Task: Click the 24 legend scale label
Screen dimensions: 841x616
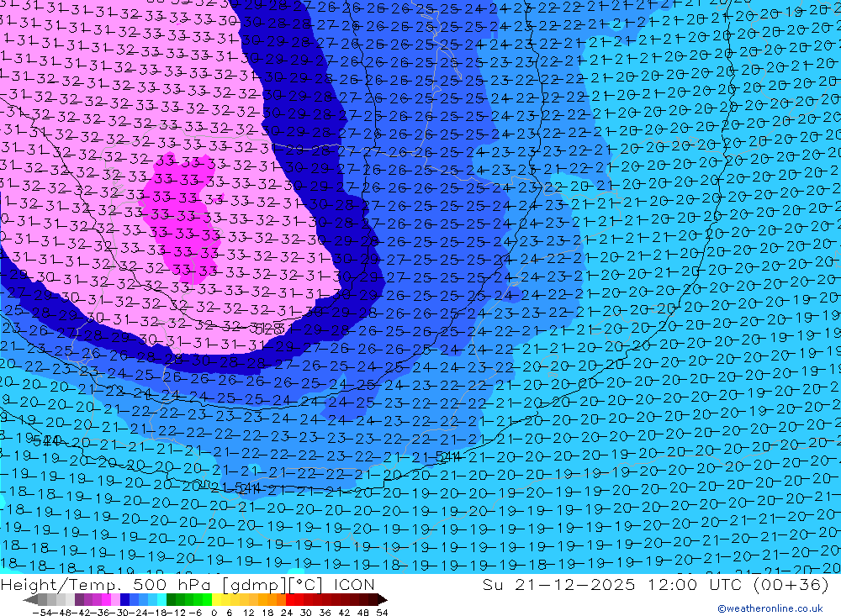Action: point(287,613)
